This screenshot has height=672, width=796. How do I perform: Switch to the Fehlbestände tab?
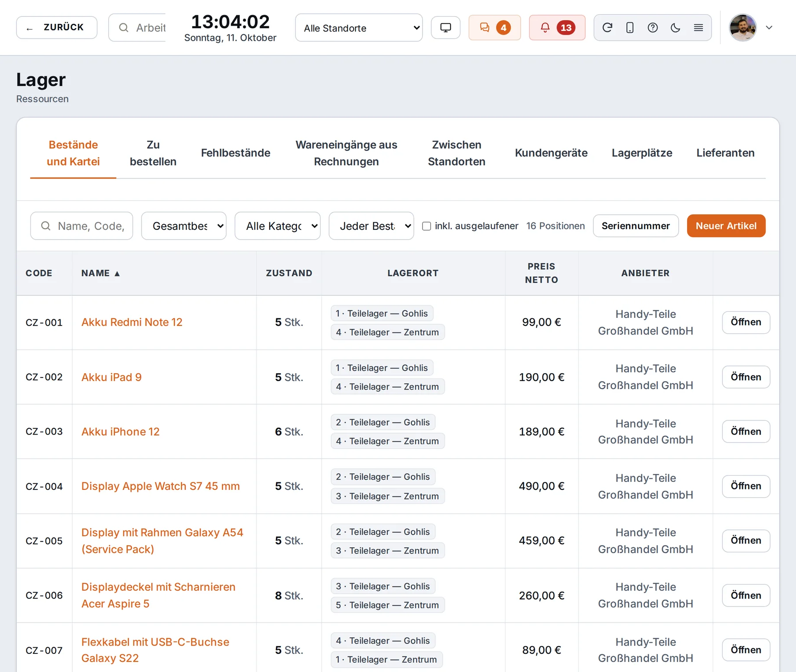click(235, 153)
